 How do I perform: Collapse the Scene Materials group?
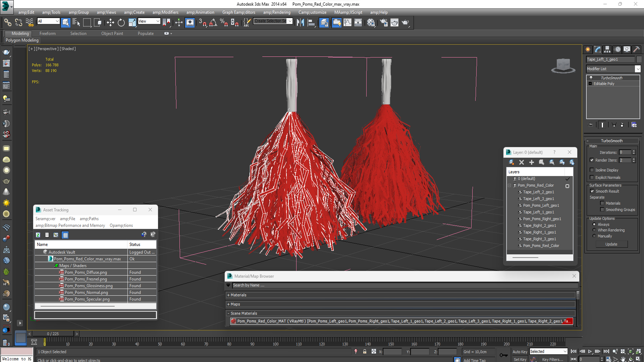[228, 313]
